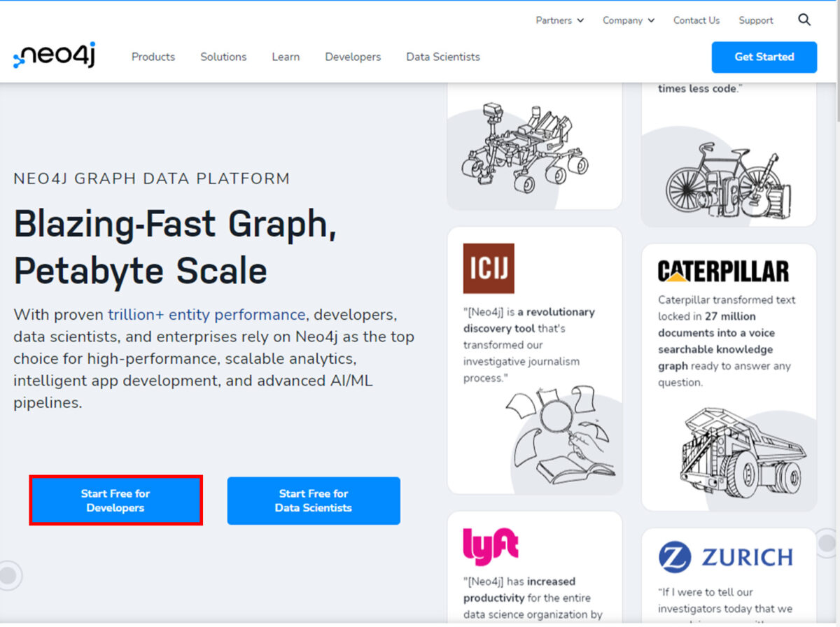Open the trillion+ entity performance link
This screenshot has width=840, height=627.
tap(206, 314)
